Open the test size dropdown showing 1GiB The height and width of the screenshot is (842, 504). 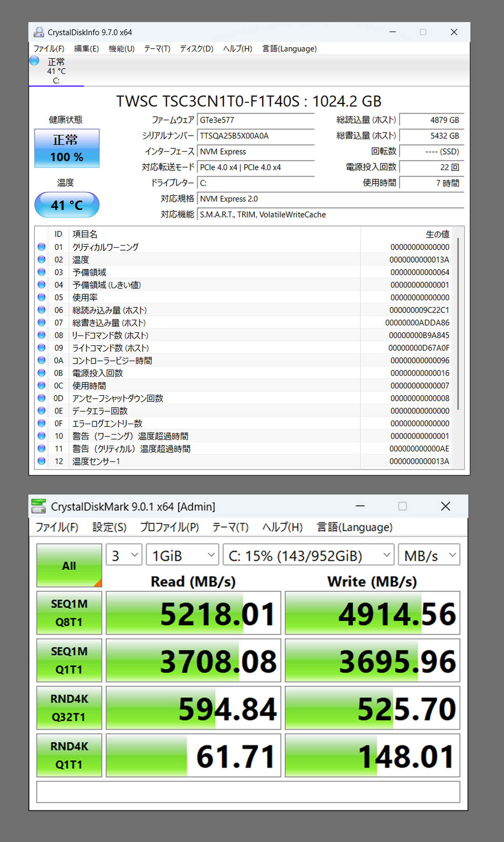click(x=183, y=555)
